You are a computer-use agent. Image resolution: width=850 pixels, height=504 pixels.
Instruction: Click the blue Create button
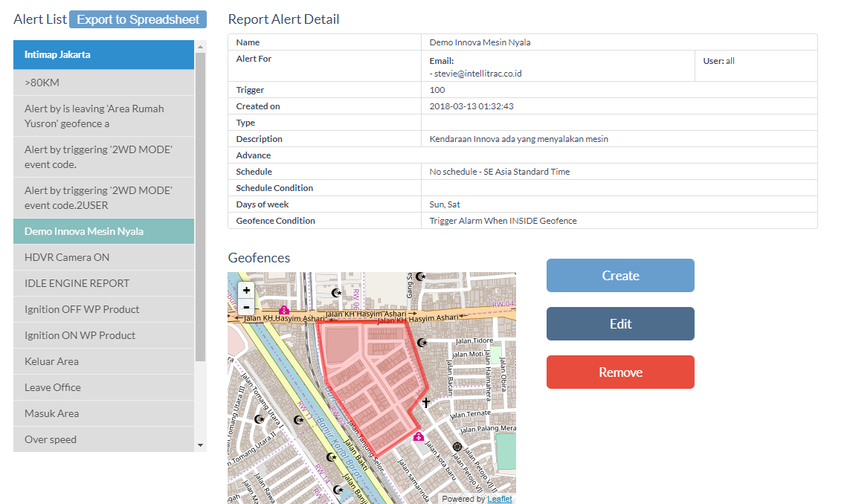(620, 276)
